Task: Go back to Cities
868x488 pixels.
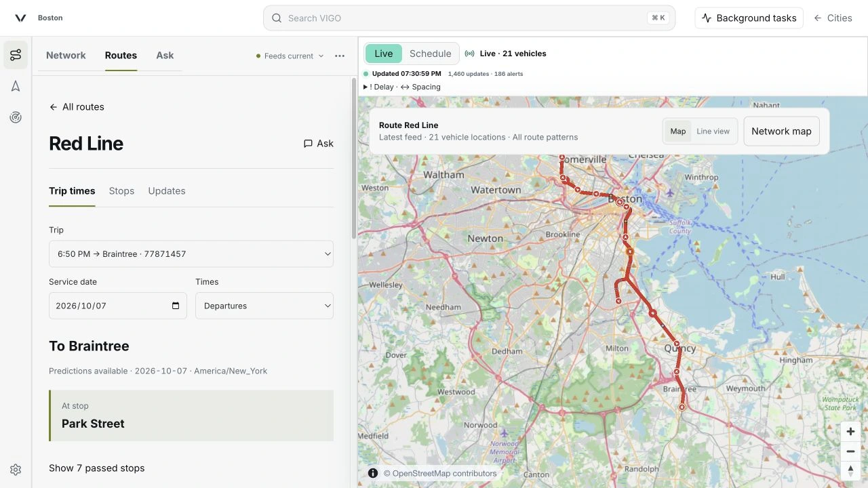Action: (x=833, y=18)
